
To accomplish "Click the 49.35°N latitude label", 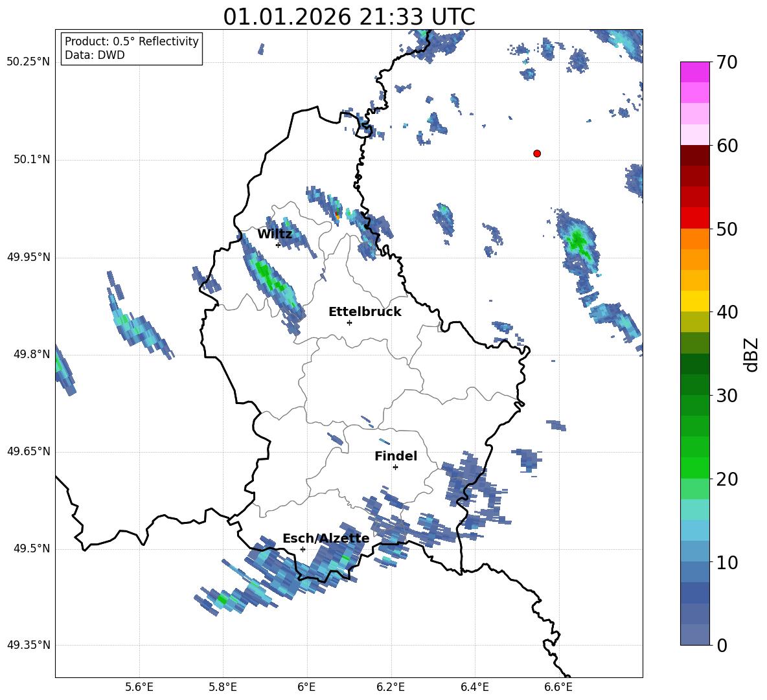I will pyautogui.click(x=29, y=645).
